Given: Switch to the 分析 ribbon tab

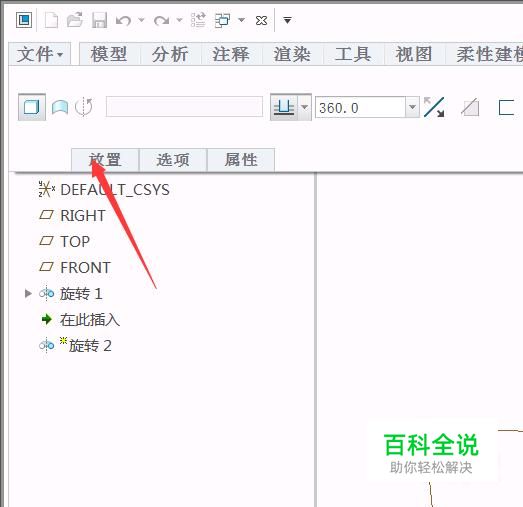Looking at the screenshot, I should [170, 54].
